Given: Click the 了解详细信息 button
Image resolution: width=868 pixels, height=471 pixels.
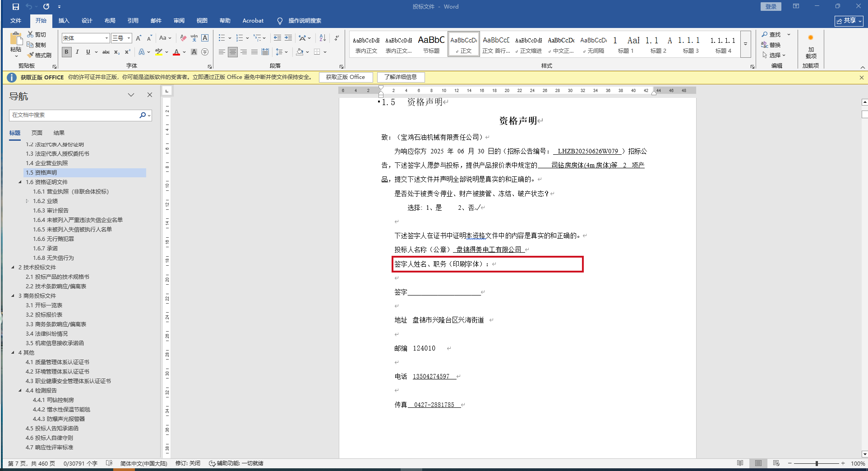Looking at the screenshot, I should click(x=401, y=77).
